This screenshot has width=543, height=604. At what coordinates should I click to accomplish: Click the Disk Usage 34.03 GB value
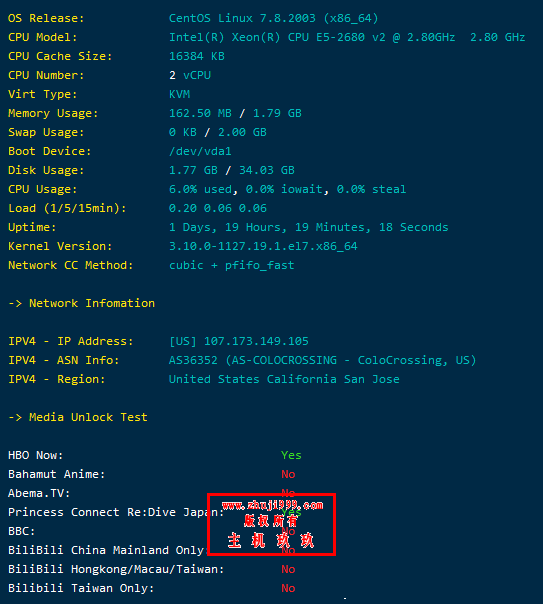(x=267, y=170)
